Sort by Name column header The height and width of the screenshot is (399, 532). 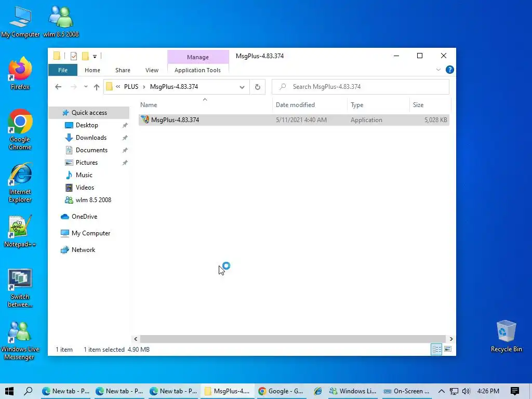click(x=205, y=105)
